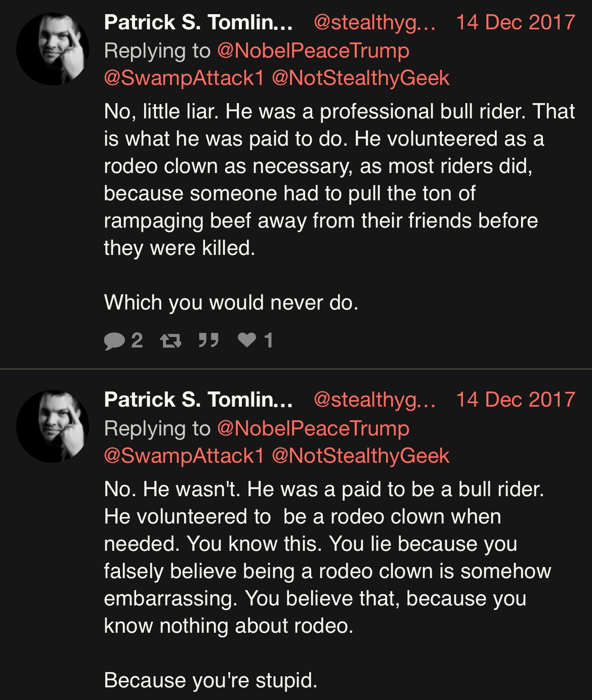The height and width of the screenshot is (700, 592).
Task: Tap the quote marks icon on first tweet
Action: (208, 340)
